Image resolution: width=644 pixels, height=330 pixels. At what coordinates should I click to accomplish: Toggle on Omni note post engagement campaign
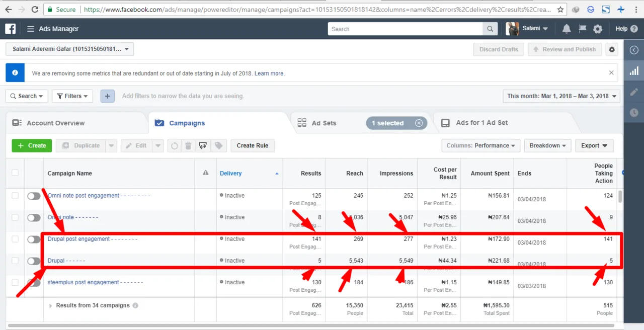tap(34, 196)
